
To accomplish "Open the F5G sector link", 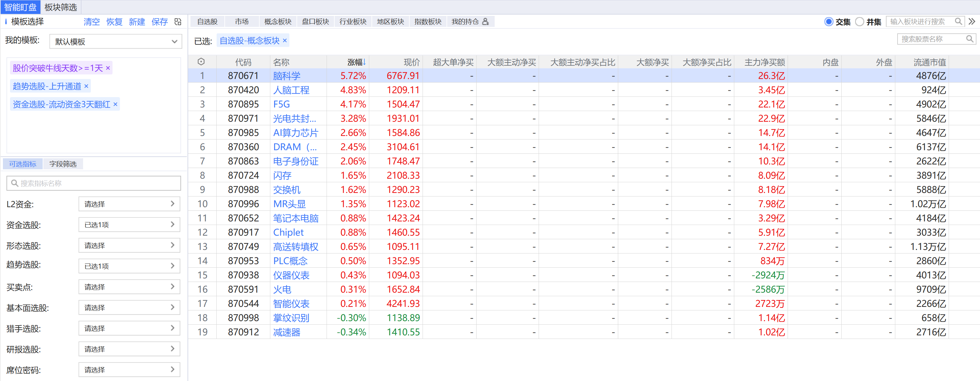I will click(282, 104).
